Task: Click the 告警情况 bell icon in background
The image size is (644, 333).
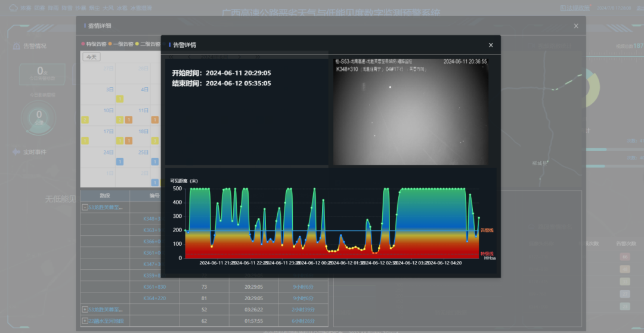Action: 17,46
